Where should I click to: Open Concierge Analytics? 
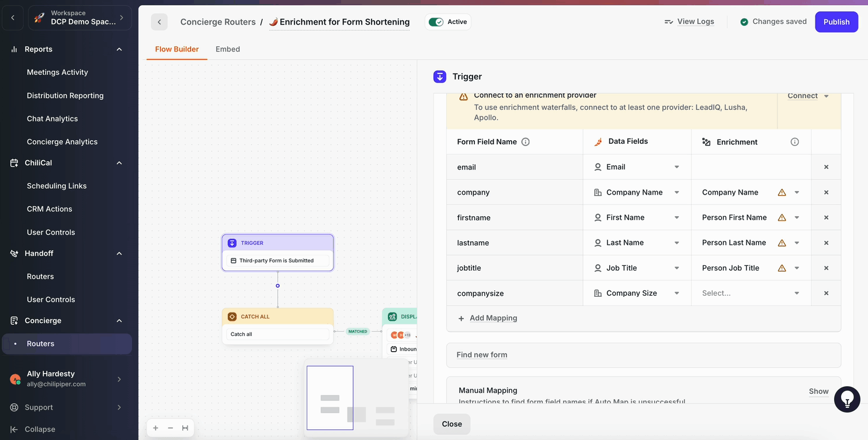[x=62, y=141]
